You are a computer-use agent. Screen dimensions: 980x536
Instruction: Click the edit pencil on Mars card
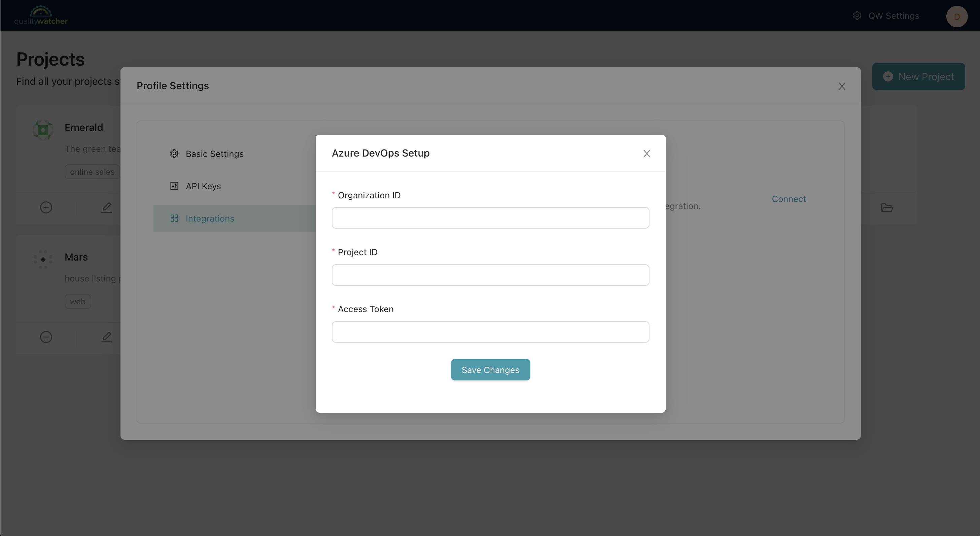[107, 337]
